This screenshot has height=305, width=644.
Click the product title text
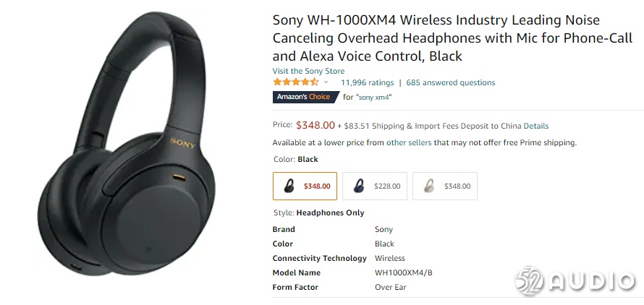click(436, 38)
